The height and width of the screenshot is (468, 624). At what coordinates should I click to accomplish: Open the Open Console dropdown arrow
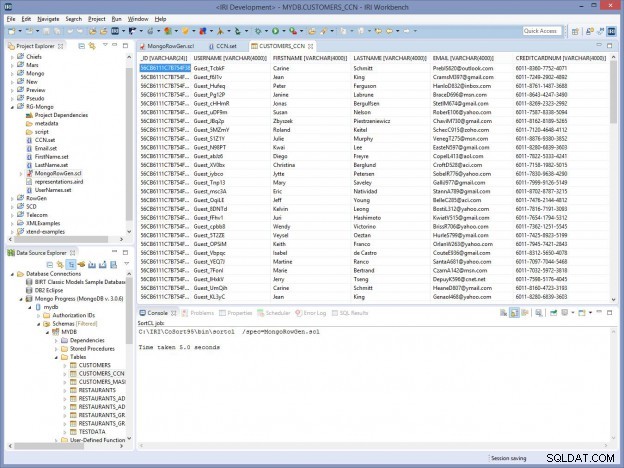(x=590, y=313)
